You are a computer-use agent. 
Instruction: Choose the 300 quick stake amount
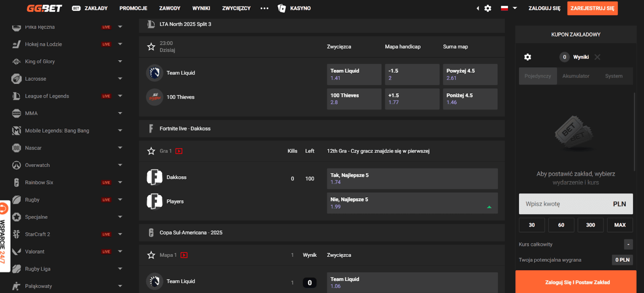point(590,225)
